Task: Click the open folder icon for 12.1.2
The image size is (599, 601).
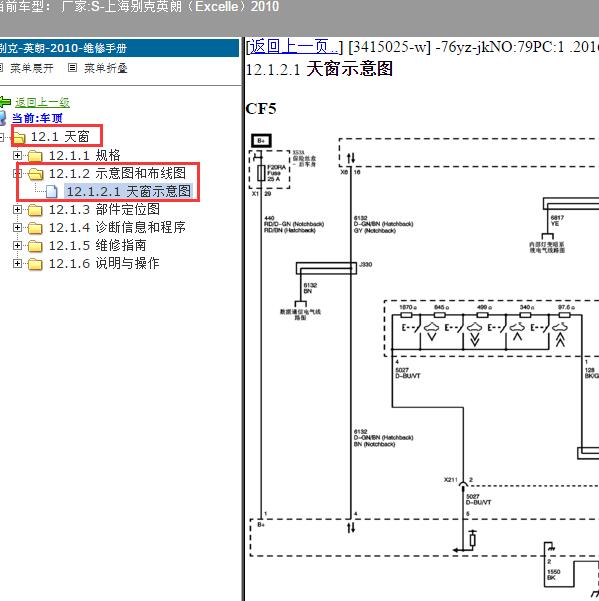Action: coord(36,174)
